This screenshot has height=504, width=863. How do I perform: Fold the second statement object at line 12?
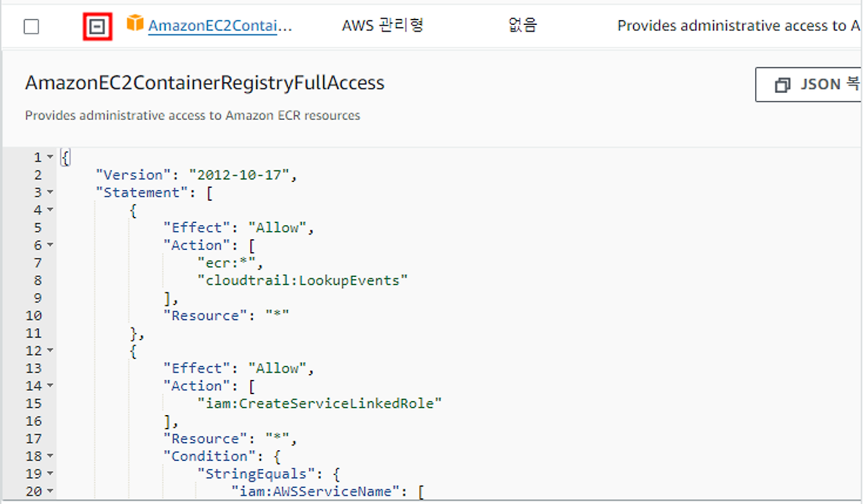click(x=51, y=351)
